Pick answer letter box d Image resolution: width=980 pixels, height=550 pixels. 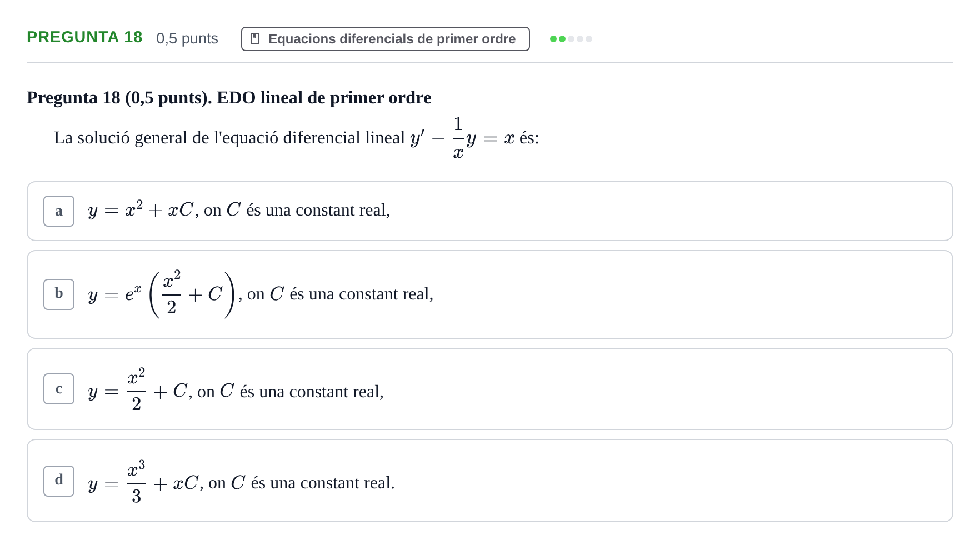(x=59, y=481)
